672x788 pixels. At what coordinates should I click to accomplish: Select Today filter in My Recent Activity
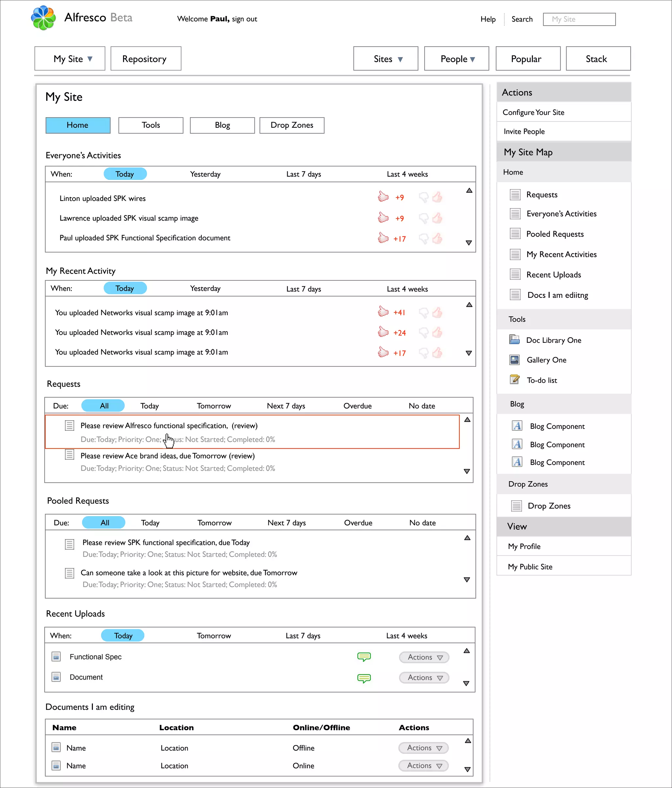coord(125,288)
